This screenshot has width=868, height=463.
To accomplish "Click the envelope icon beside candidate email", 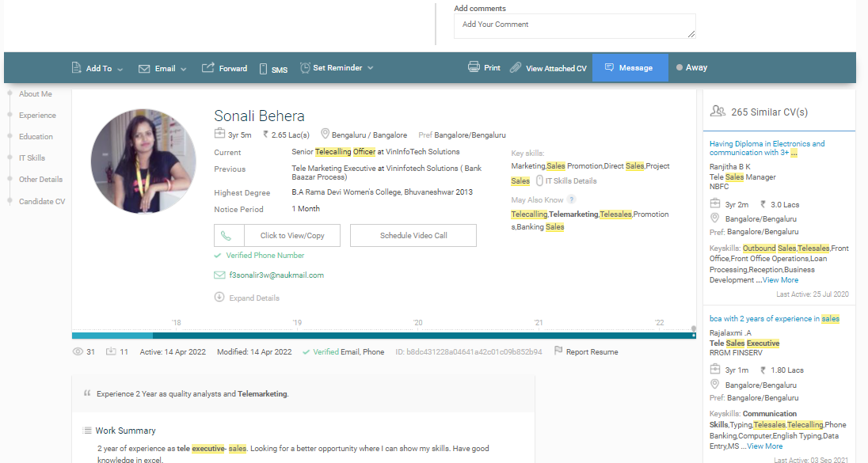I will pyautogui.click(x=219, y=275).
